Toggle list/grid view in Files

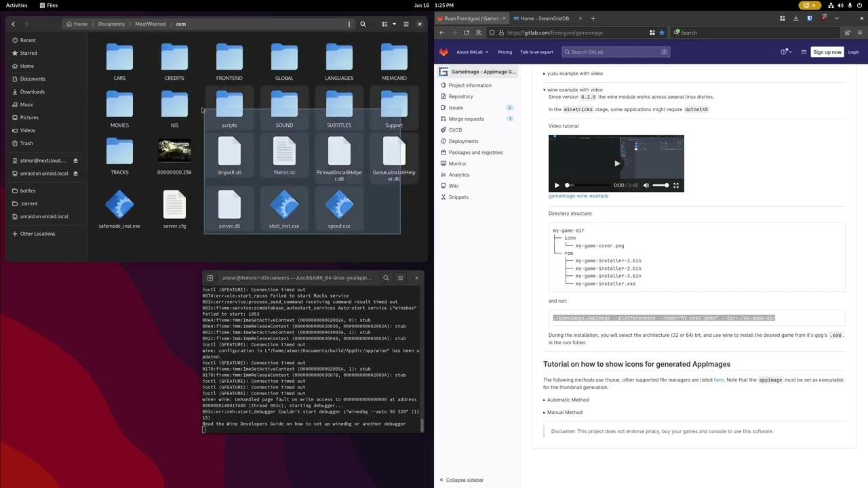[384, 24]
